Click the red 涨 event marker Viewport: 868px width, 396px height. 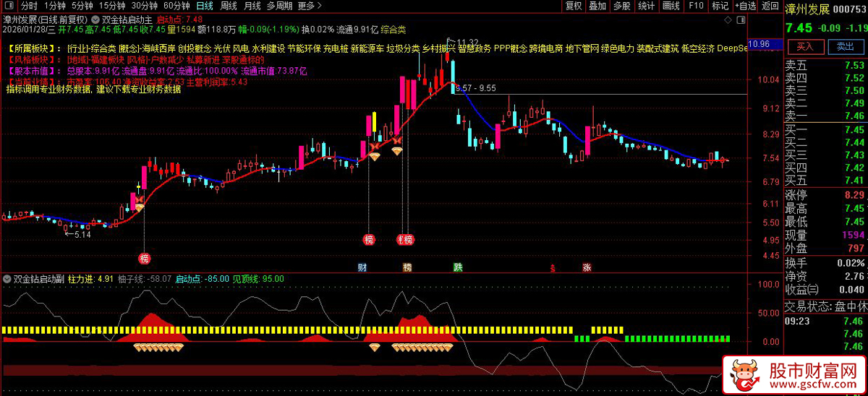click(x=587, y=267)
